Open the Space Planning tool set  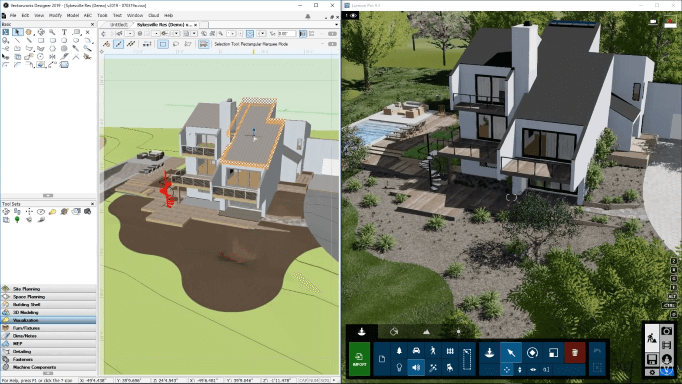point(48,297)
